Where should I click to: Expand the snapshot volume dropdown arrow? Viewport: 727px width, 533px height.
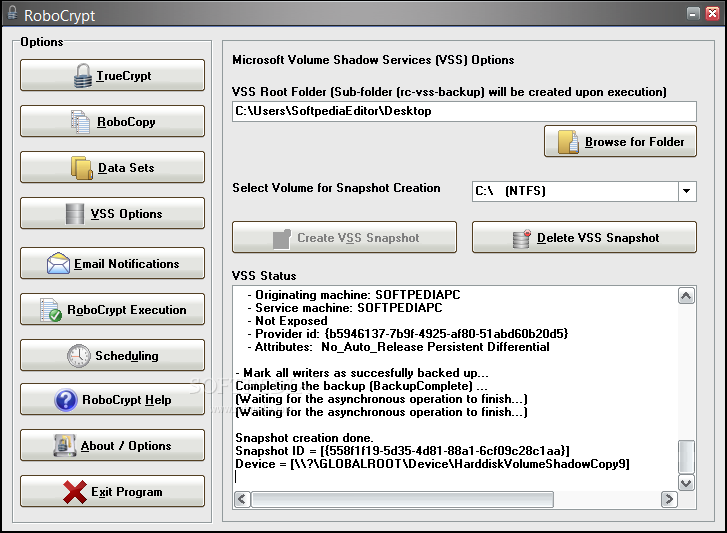(x=687, y=191)
